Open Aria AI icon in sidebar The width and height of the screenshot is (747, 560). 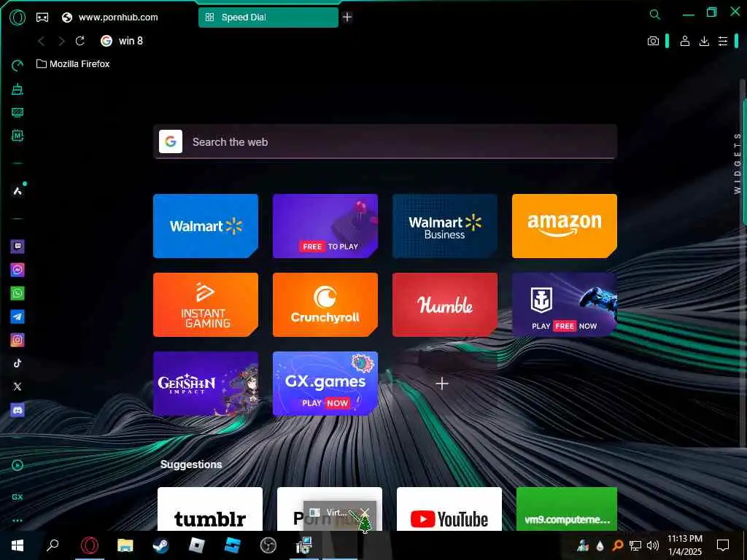18,192
